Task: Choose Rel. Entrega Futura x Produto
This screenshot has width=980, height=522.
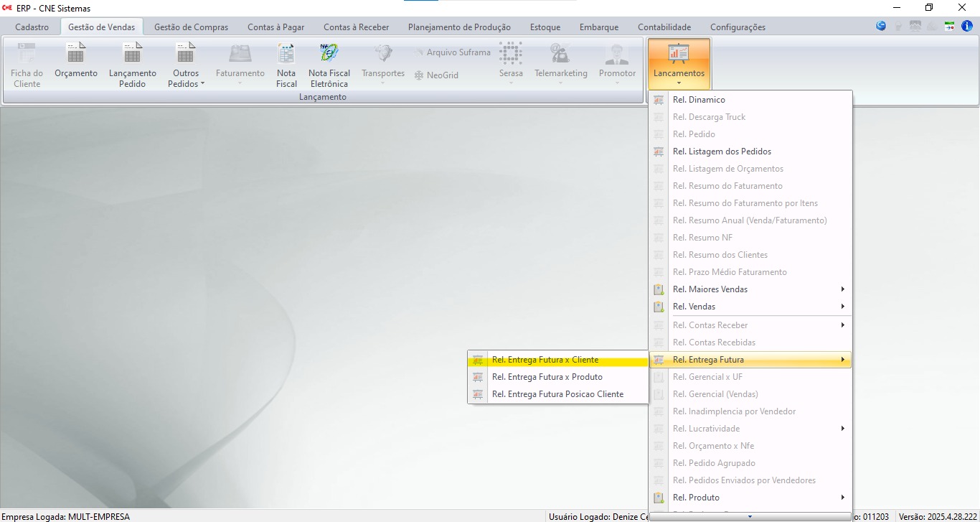Action: (547, 377)
